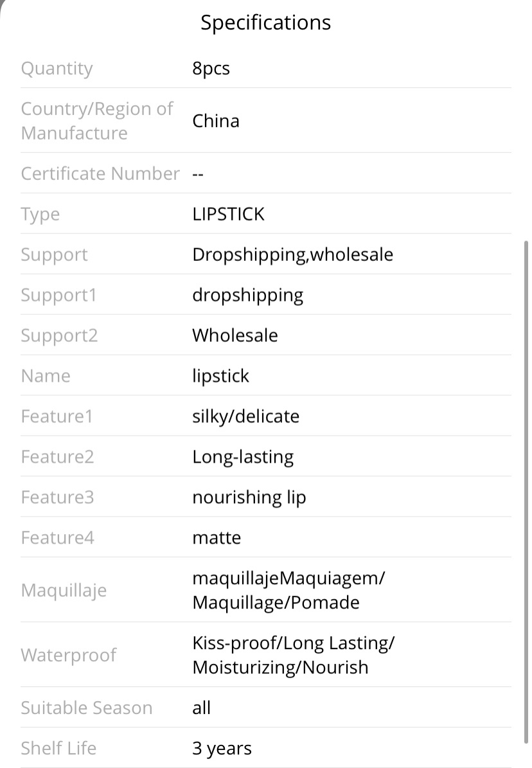This screenshot has width=532, height=768.
Task: Tap the LIPSTICK type value
Action: coord(228,214)
